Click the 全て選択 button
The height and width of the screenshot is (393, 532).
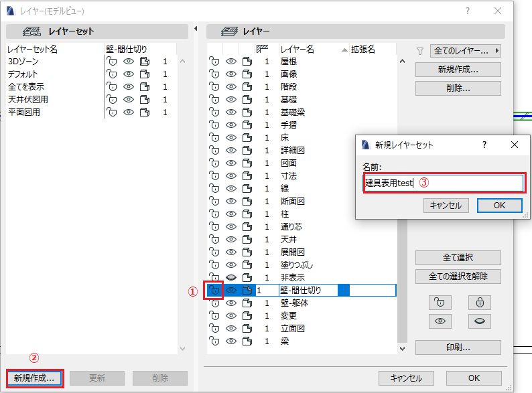tap(458, 257)
